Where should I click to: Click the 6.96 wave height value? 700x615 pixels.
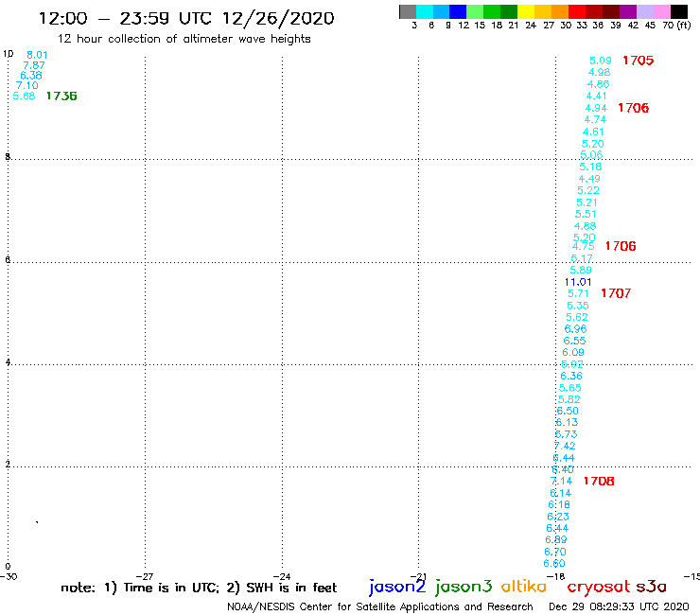[575, 329]
